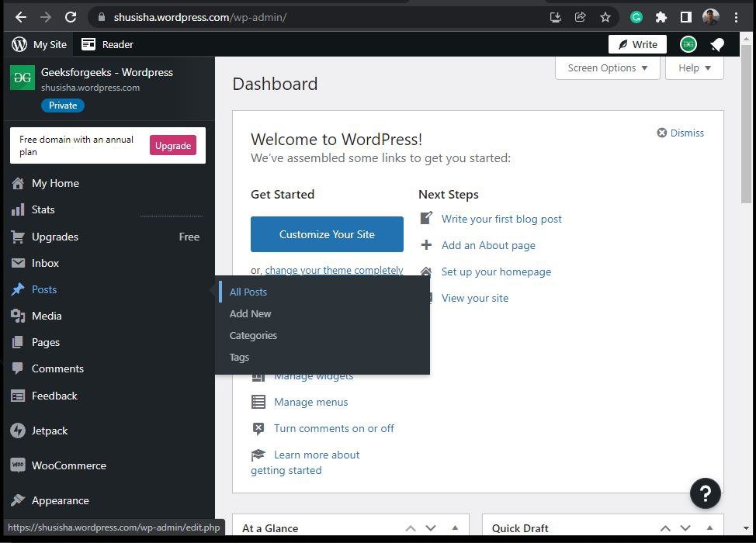Reload the page with the refresh button
The height and width of the screenshot is (543, 756).
[x=71, y=17]
